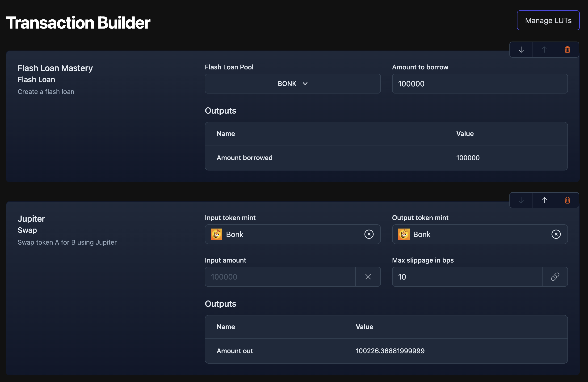Delete the Jupiter Swap instruction block
This screenshot has height=382, width=588.
(x=567, y=200)
